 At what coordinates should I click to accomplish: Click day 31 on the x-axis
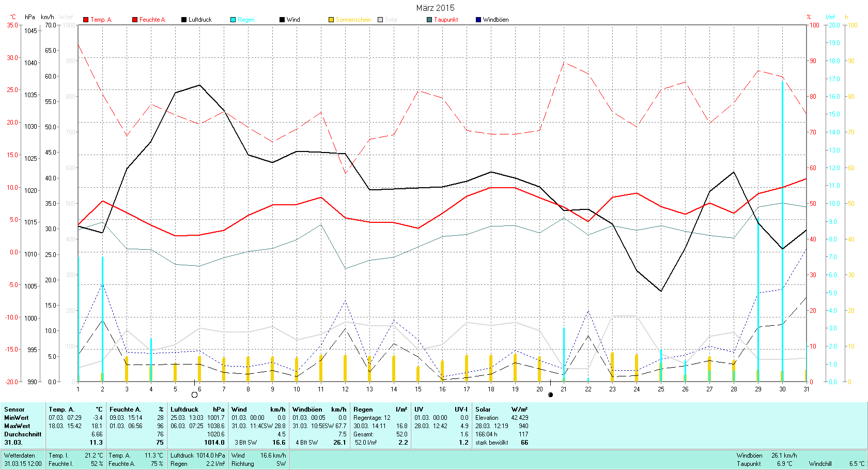(x=807, y=389)
